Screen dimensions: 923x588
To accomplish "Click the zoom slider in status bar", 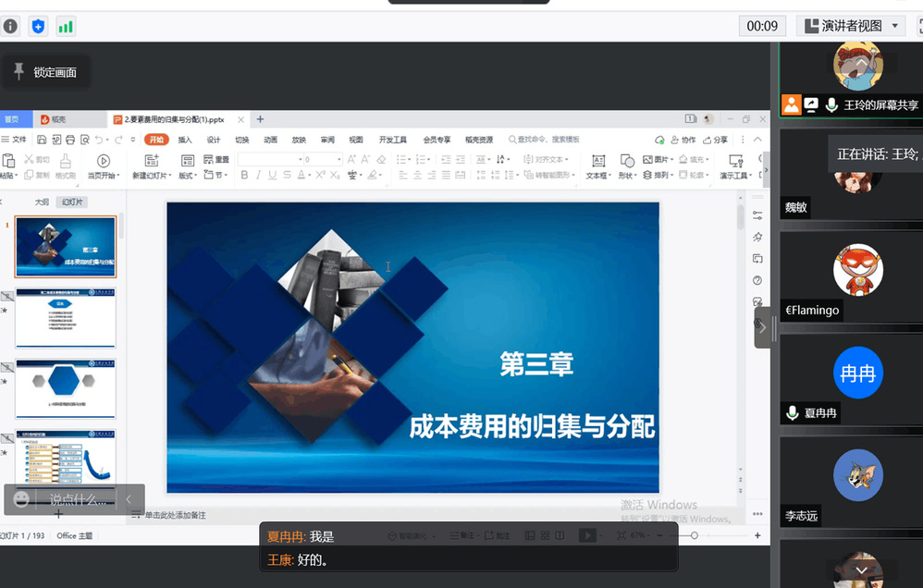I will pyautogui.click(x=695, y=535).
